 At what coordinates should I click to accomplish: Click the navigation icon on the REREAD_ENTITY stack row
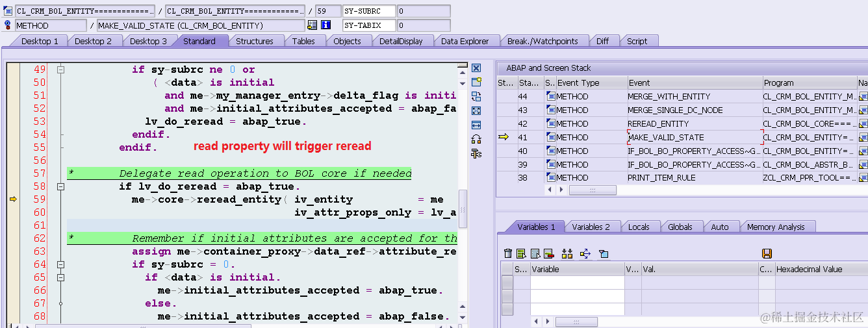pyautogui.click(x=863, y=123)
